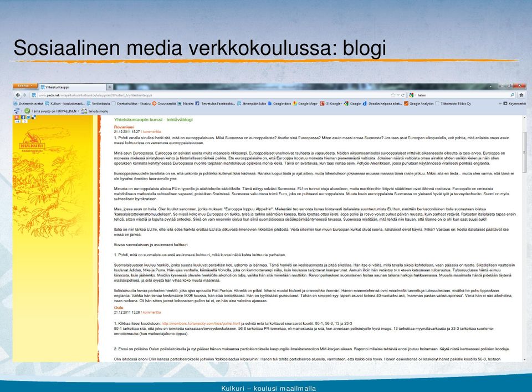The image size is (532, 392).
Task: Open the Oulu blog post heading
Action: click(x=119, y=308)
